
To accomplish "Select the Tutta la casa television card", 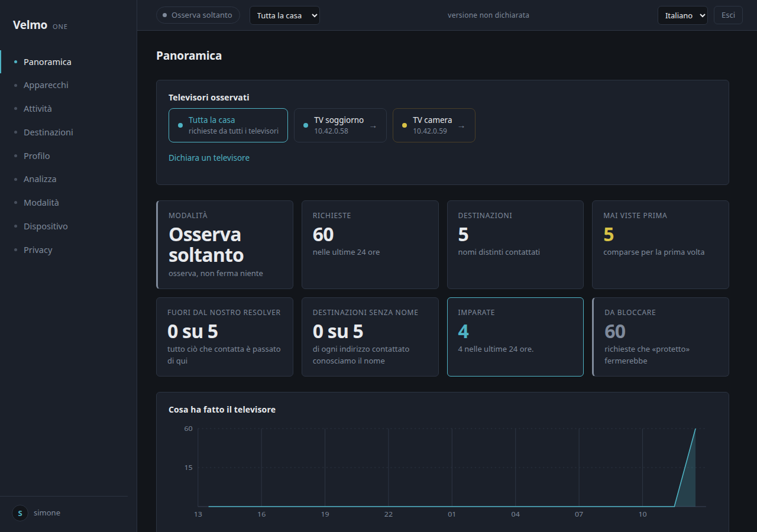I will [228, 125].
